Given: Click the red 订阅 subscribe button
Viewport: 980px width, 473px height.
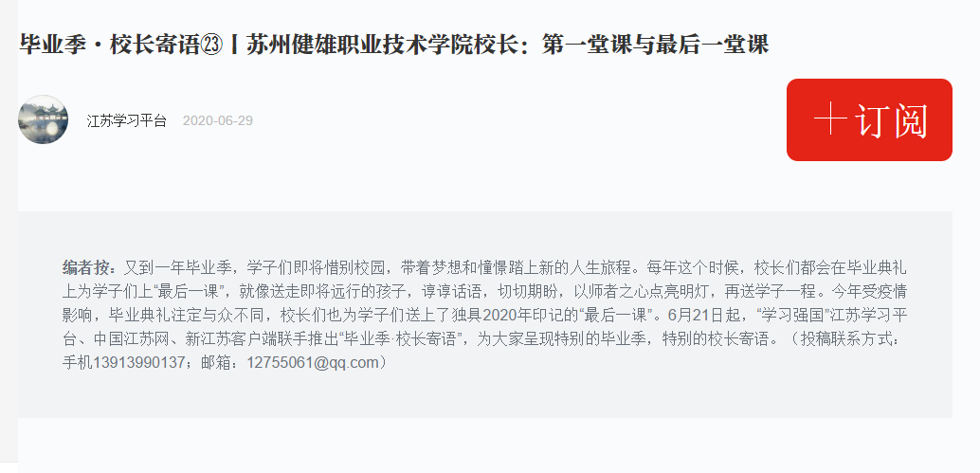Looking at the screenshot, I should 869,120.
